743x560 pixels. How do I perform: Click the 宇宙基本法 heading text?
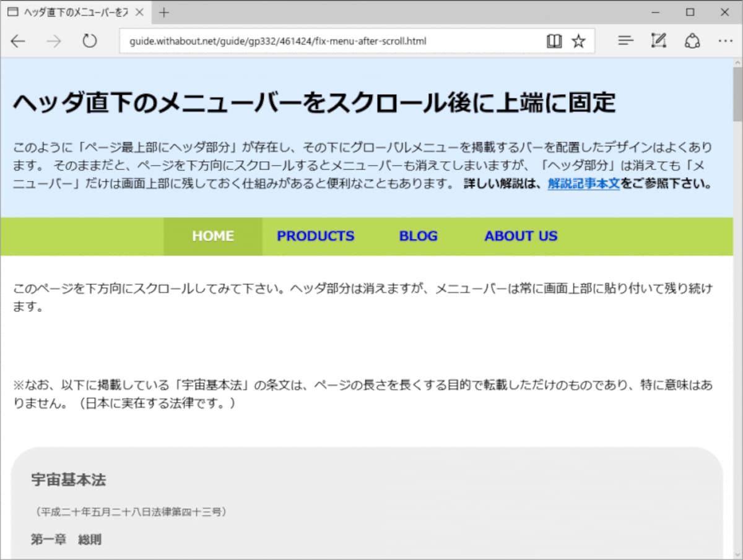[x=69, y=480]
